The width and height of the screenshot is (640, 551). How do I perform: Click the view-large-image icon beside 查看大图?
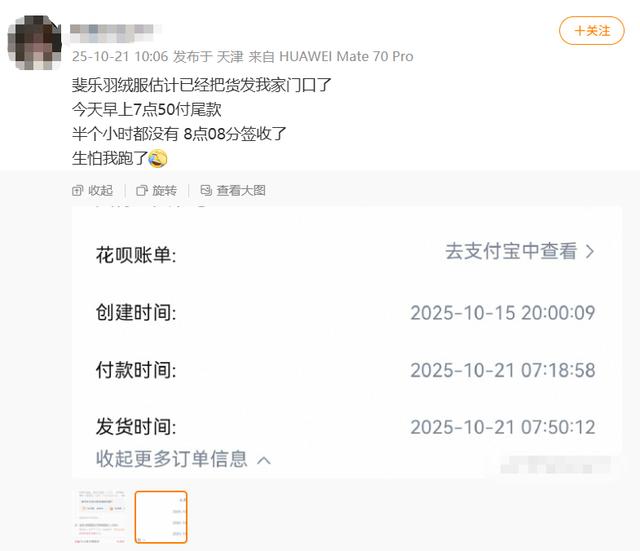[206, 191]
